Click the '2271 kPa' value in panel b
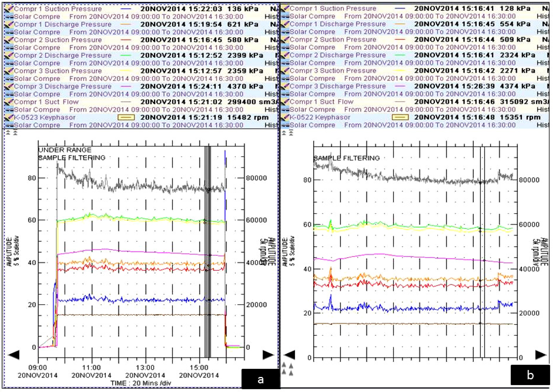553x392 pixels. (x=518, y=71)
